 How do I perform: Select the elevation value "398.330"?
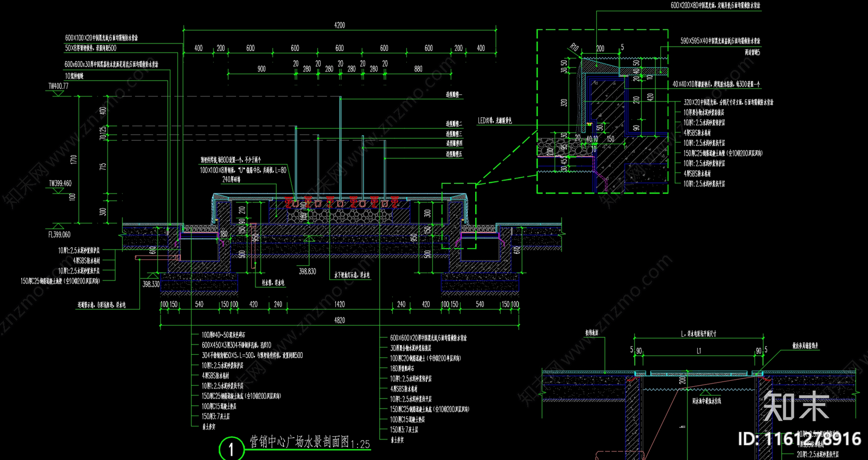click(151, 284)
